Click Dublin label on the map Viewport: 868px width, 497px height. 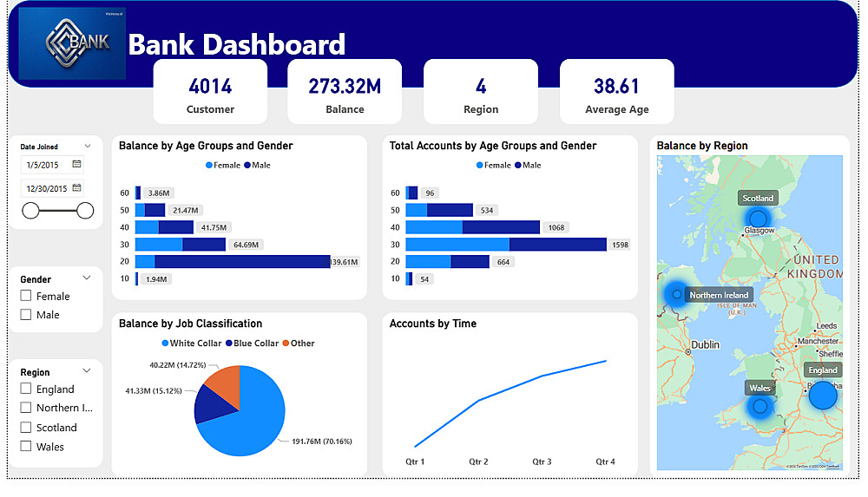pyautogui.click(x=705, y=345)
